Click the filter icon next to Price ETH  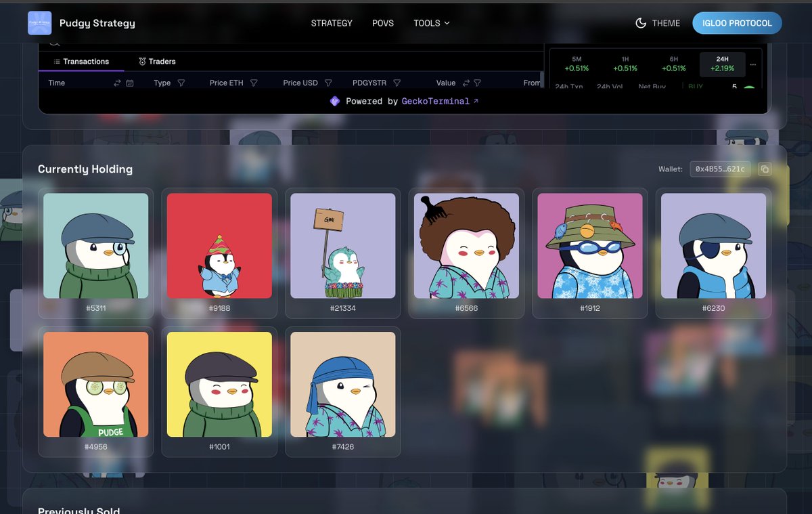click(x=254, y=83)
